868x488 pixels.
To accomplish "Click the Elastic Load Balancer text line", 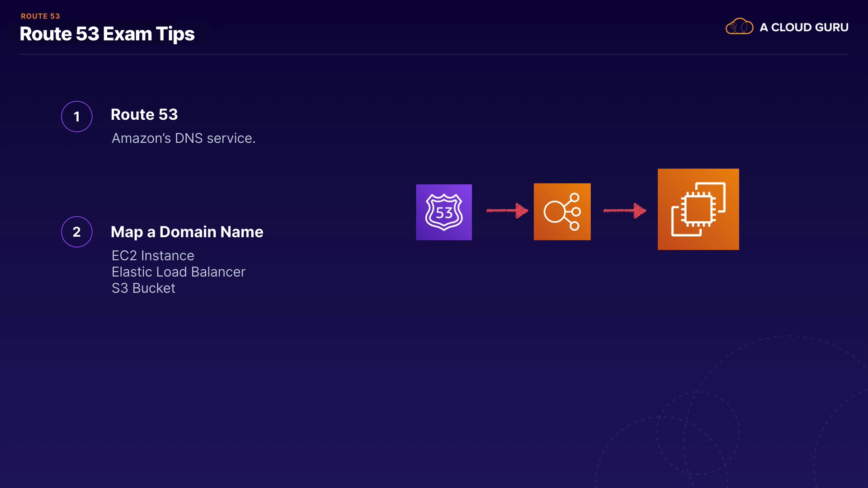I will pos(178,272).
